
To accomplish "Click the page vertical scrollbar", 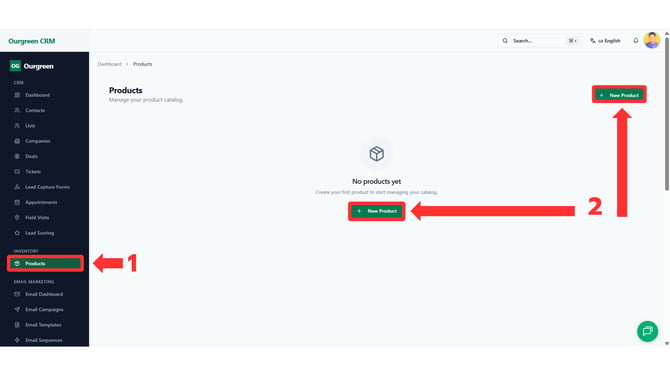I will point(667,113).
